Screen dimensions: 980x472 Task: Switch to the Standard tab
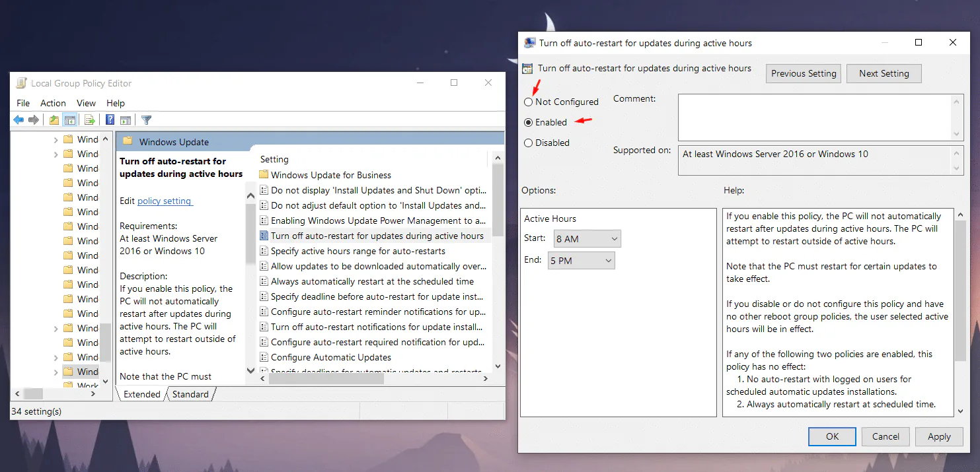click(x=190, y=394)
